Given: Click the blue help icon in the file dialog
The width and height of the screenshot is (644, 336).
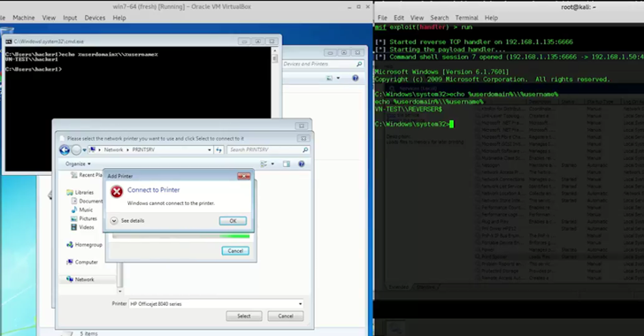Looking at the screenshot, I should click(x=302, y=164).
